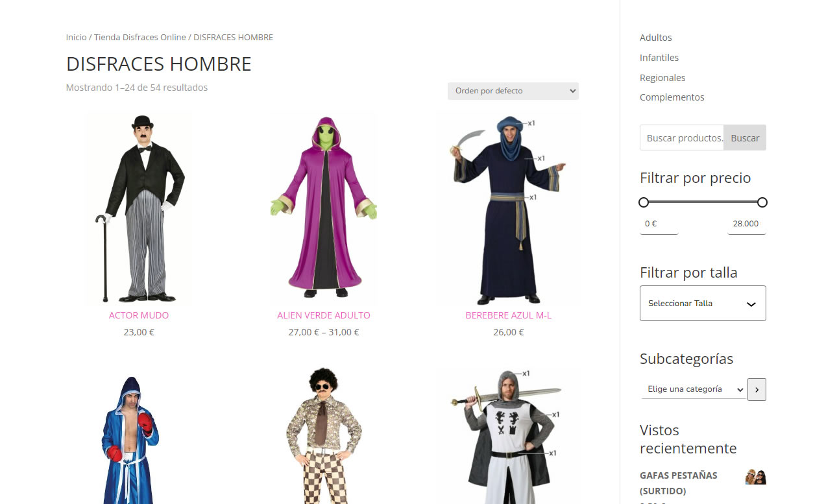Expand the 'Seleccionar Talla' size dropdown
Image resolution: width=813 pixels, height=504 pixels.
[703, 303]
